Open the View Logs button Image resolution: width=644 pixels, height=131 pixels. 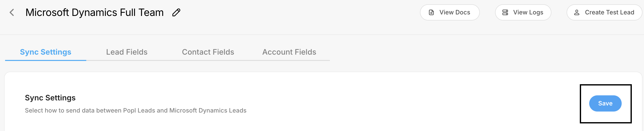pyautogui.click(x=523, y=12)
